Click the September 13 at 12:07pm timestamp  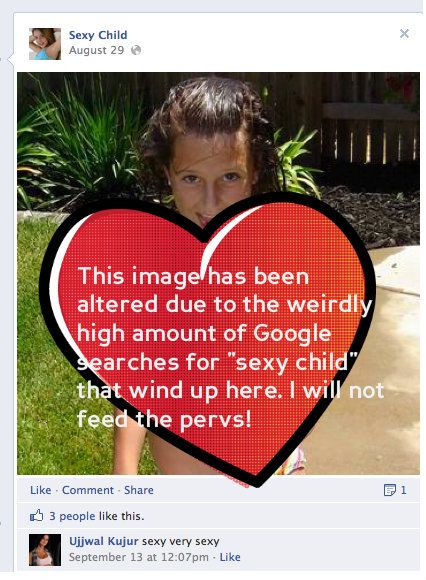tap(139, 557)
